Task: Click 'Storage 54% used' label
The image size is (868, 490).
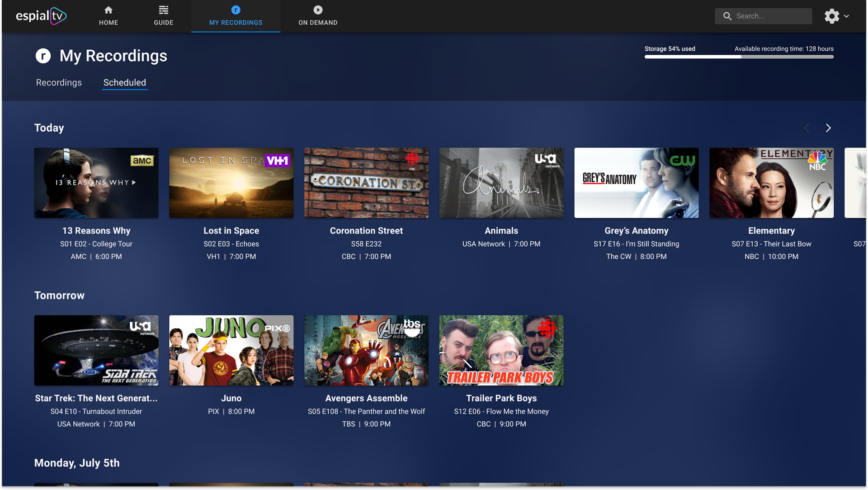Action: [670, 49]
